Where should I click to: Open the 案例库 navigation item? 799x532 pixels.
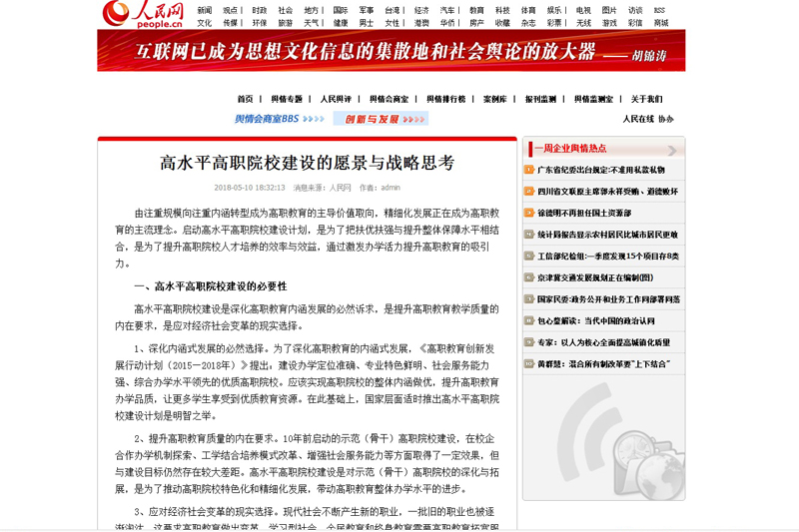tap(494, 99)
